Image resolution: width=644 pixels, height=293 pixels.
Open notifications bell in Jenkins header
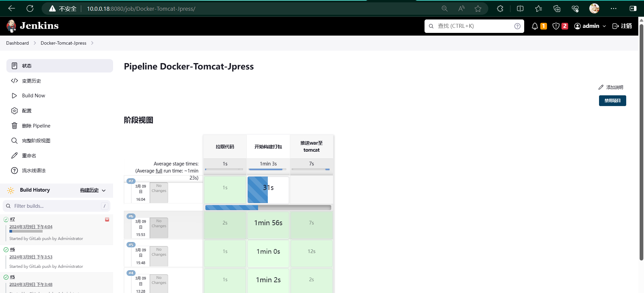535,26
